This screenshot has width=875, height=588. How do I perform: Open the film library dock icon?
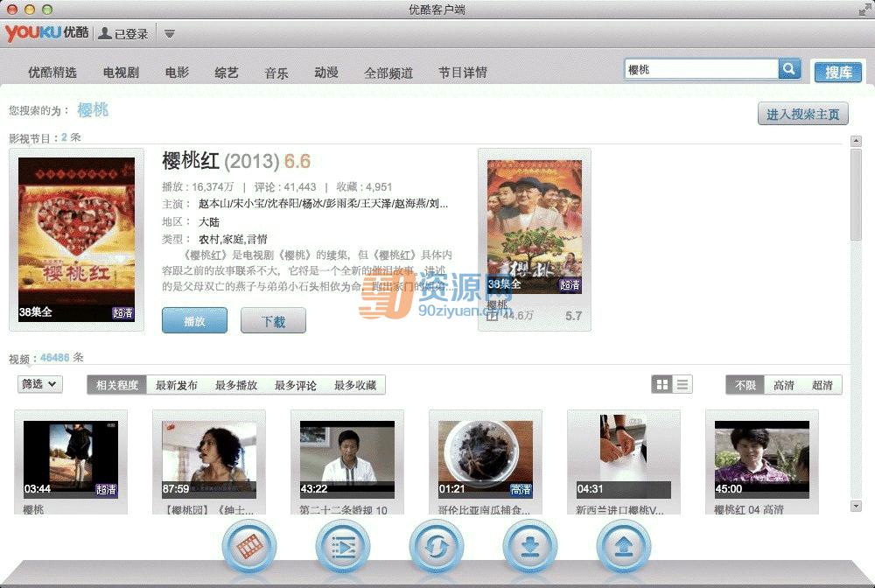point(248,547)
